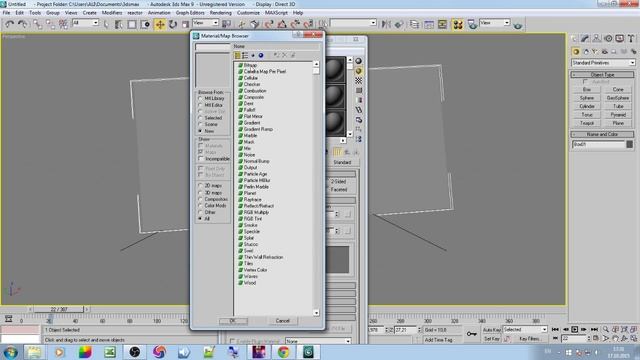Screen dimensions: 640x360
Task: Open the selection filter All dropdown
Action: click(85, 23)
